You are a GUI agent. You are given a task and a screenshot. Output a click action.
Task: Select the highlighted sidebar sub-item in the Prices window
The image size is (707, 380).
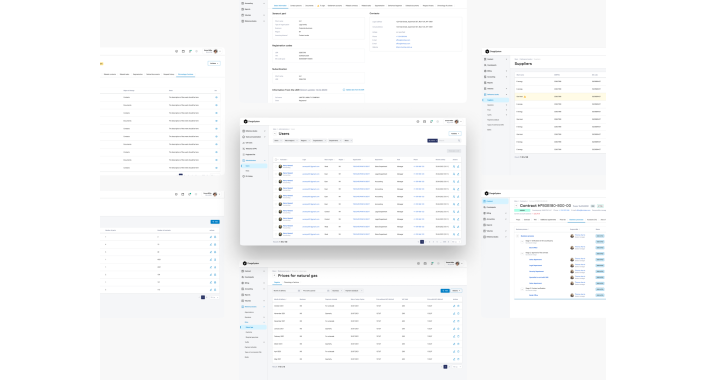point(254,327)
